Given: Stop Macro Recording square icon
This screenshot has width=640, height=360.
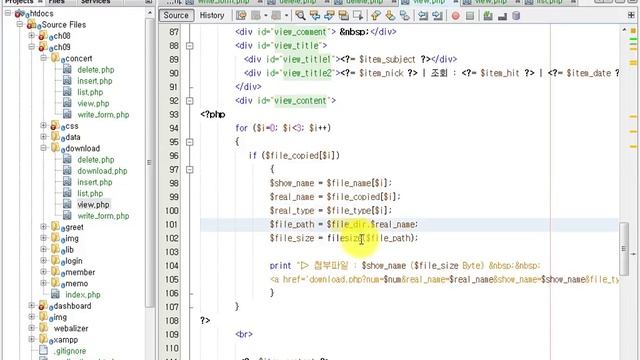Looking at the screenshot, I should 470,16.
